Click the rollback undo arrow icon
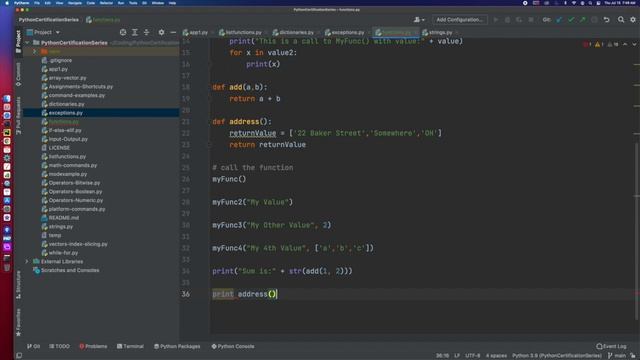640x360 pixels. click(607, 20)
